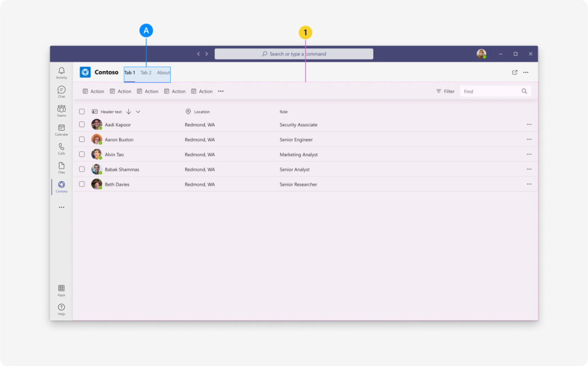This screenshot has width=588, height=366.
Task: Click the Contoso app title
Action: (107, 72)
